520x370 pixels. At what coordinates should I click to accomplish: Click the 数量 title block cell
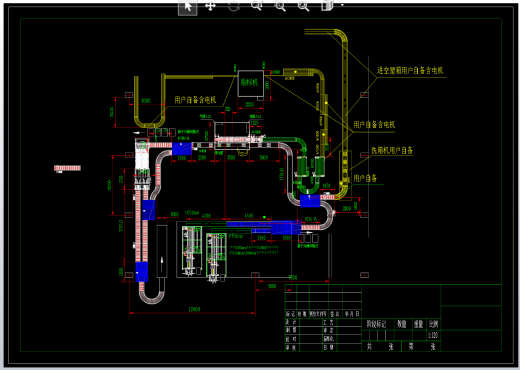(402, 324)
